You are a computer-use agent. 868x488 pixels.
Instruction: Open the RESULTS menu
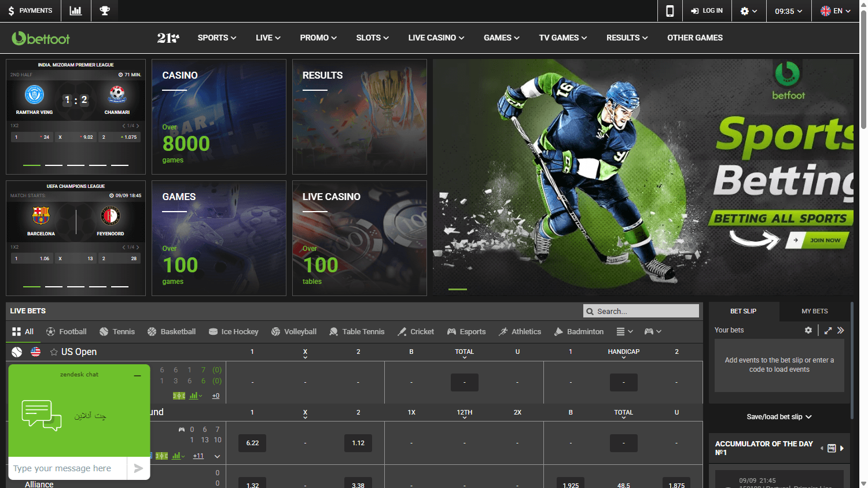point(627,38)
